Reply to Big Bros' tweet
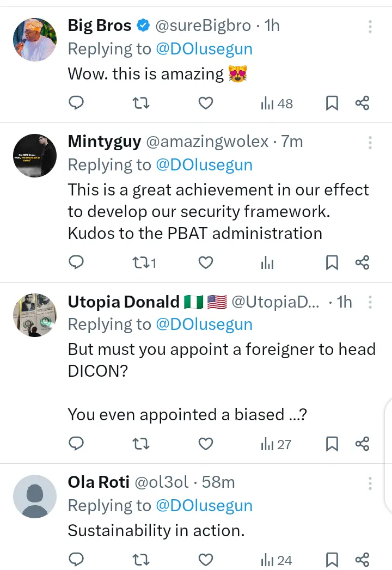 click(x=77, y=102)
